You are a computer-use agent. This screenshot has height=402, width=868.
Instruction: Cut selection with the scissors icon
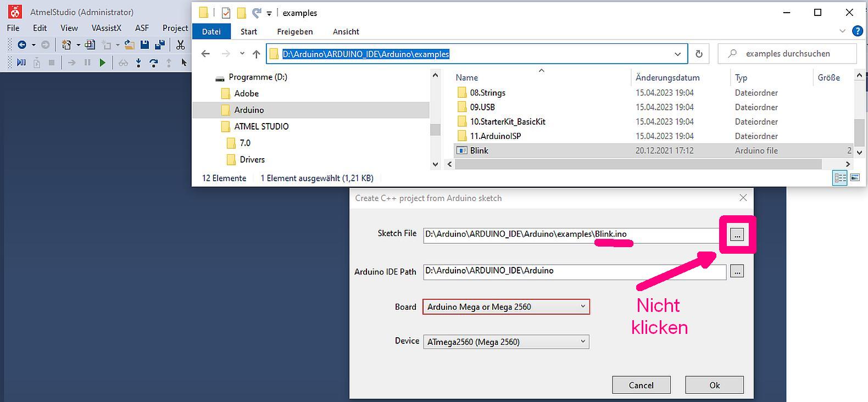(x=180, y=44)
